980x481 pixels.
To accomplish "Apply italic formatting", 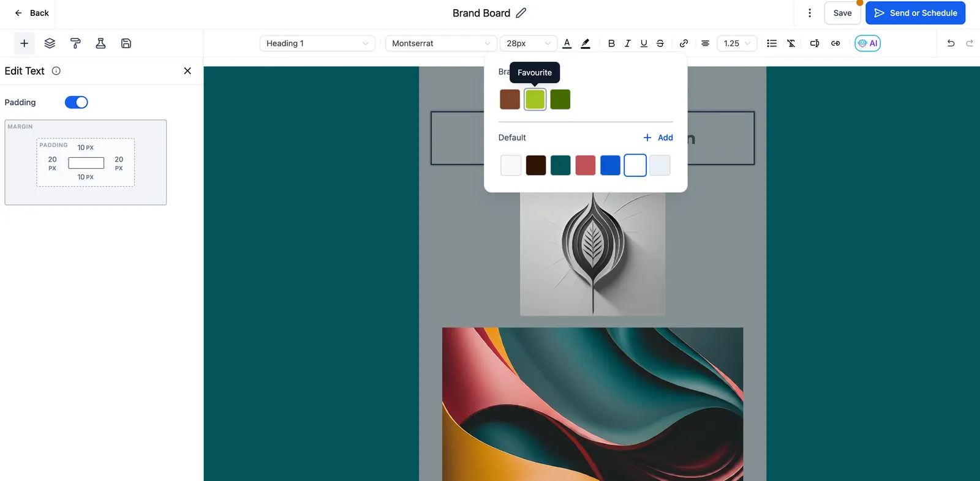I will pyautogui.click(x=627, y=43).
